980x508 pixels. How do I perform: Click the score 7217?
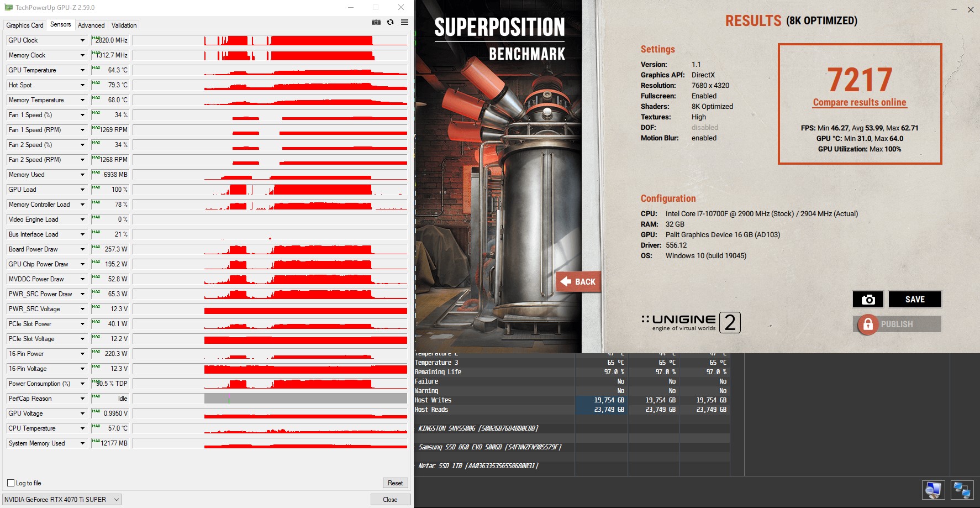[860, 80]
